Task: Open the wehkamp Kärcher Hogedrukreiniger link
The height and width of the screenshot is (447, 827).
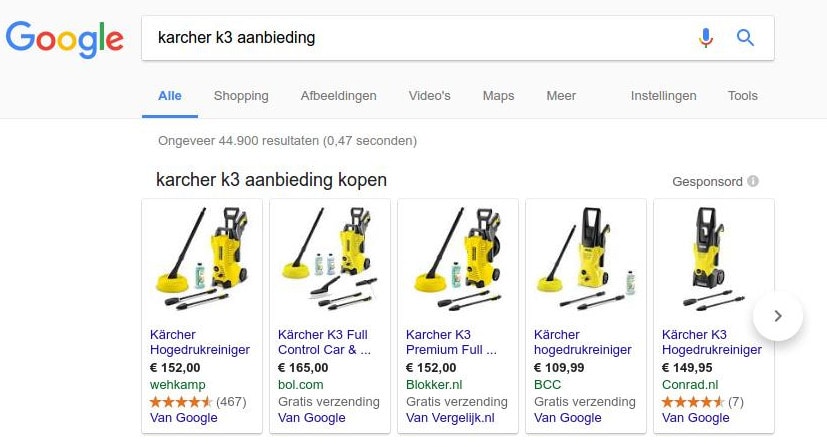Action: (x=199, y=342)
